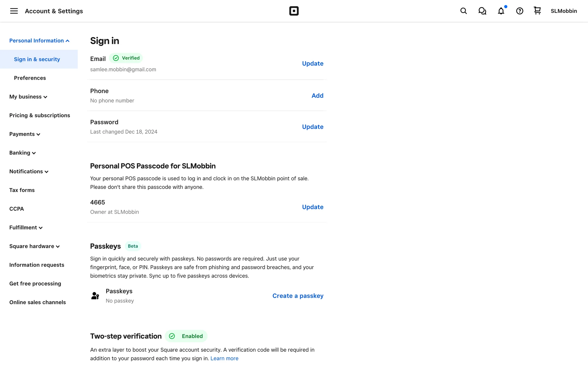Expand the Banking sidebar section
588x368 pixels.
tap(22, 153)
